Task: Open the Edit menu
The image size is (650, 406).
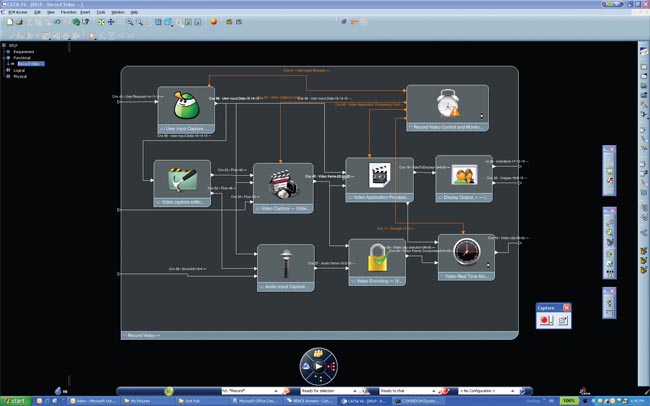Action: 37,12
